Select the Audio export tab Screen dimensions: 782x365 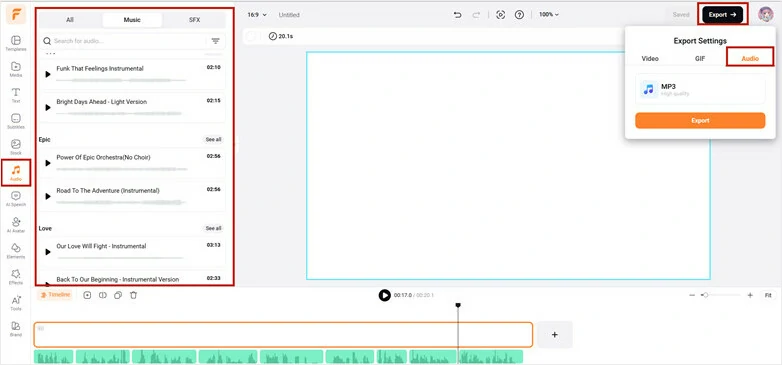pyautogui.click(x=750, y=58)
